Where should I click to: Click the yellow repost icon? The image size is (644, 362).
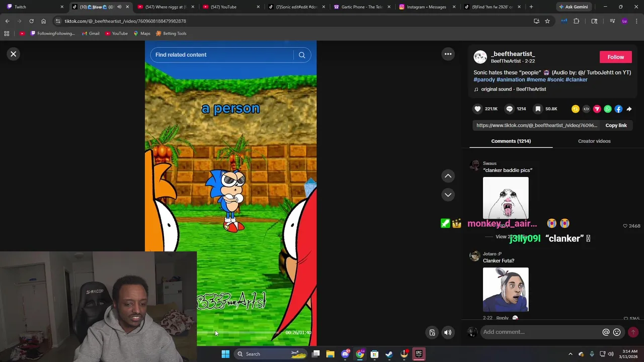pyautogui.click(x=576, y=109)
